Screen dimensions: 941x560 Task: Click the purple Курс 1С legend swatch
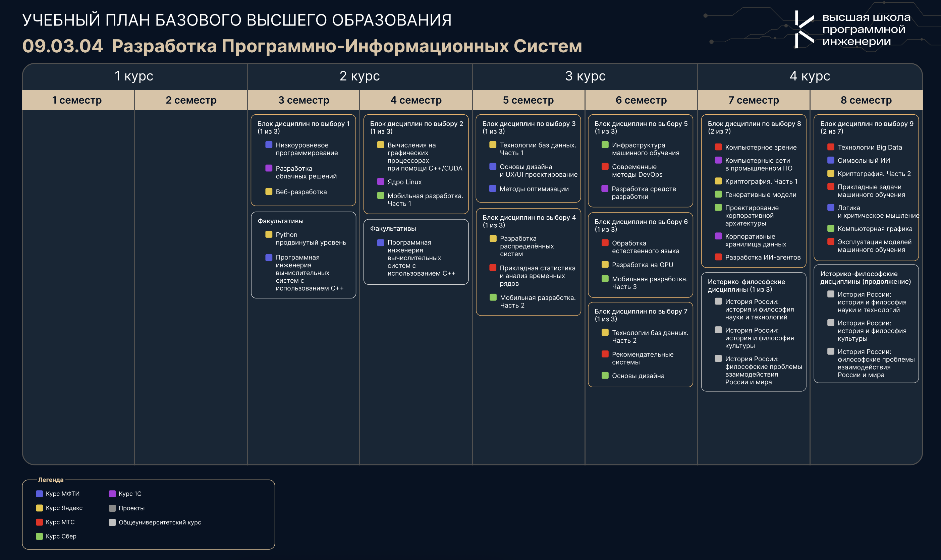tap(112, 494)
